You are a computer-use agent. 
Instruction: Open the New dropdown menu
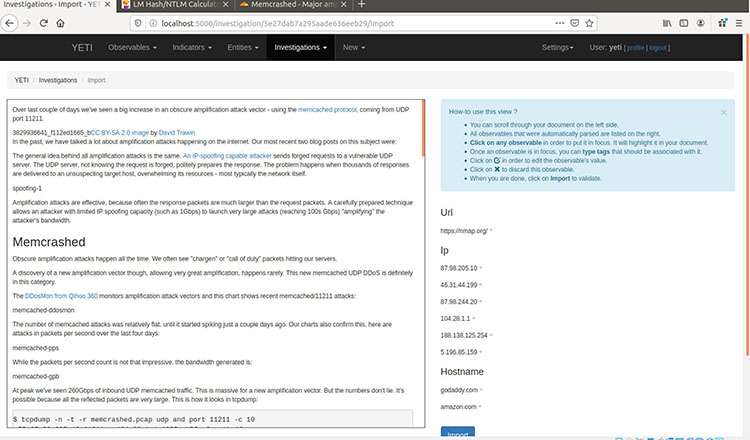click(353, 47)
